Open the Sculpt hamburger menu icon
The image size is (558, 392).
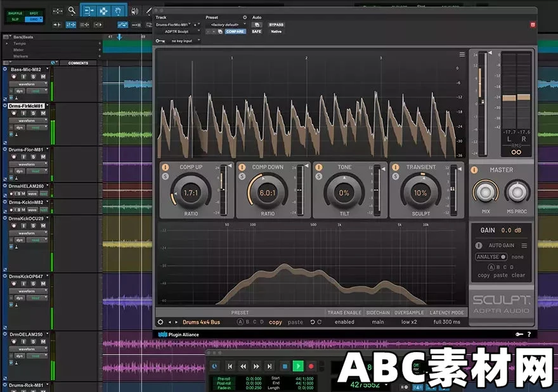[x=462, y=55]
